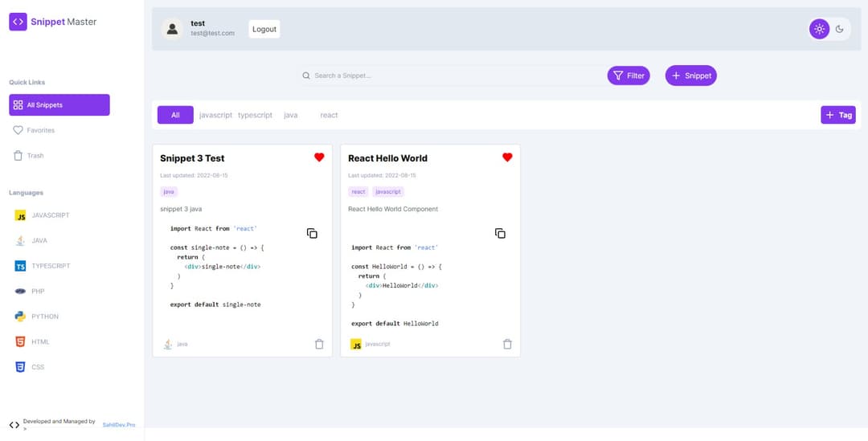Delete Snippet 3 Test with trash icon

coord(319,344)
